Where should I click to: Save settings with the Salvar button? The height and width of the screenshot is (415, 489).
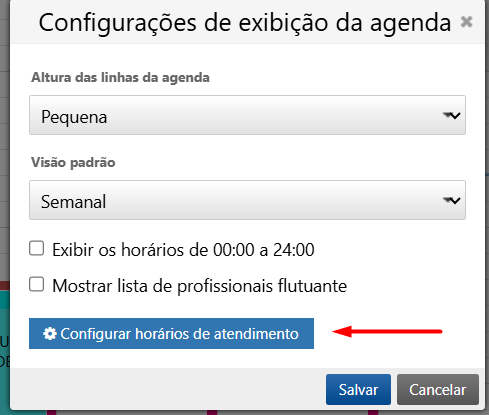358,389
